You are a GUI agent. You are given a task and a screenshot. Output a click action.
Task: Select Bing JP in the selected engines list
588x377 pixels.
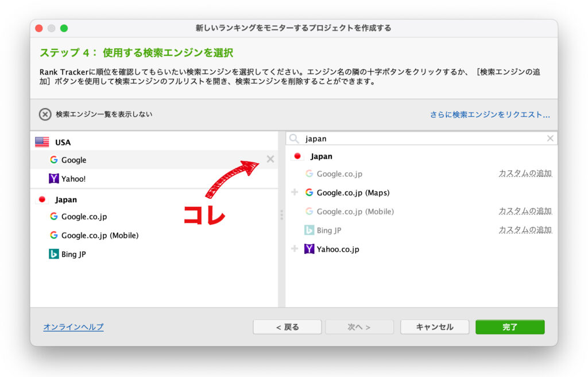coord(154,254)
